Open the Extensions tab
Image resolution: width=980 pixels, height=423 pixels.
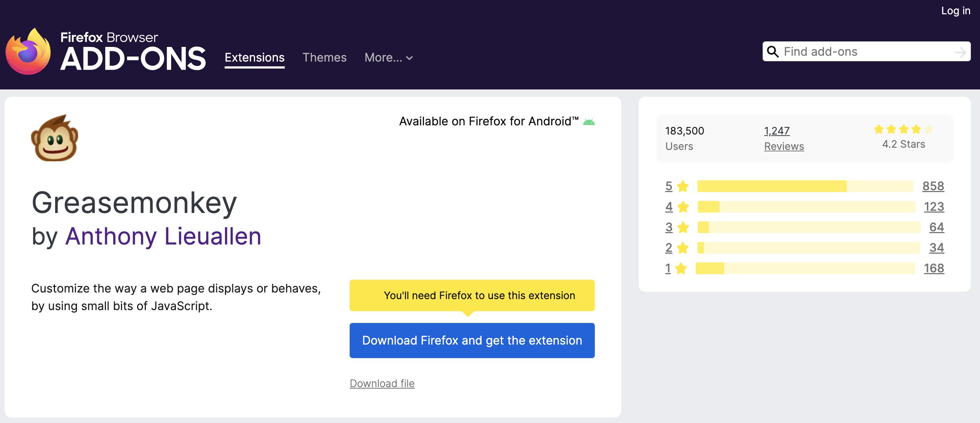tap(254, 58)
